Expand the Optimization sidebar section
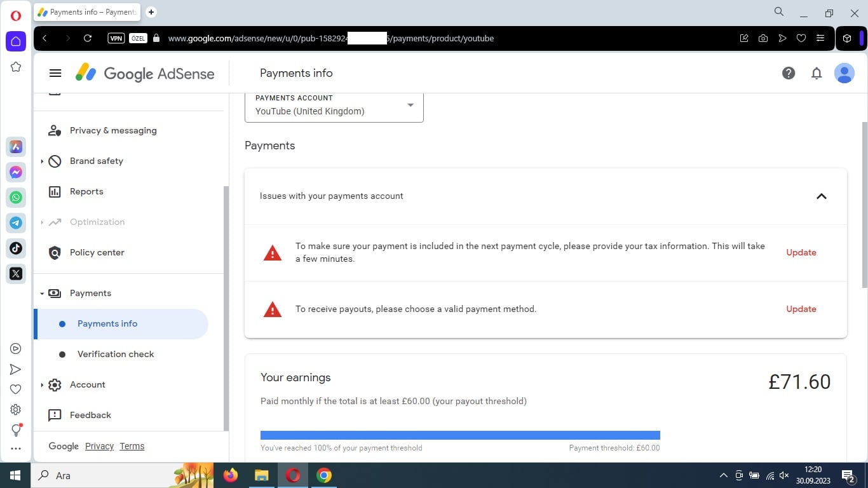The width and height of the screenshot is (868, 488). point(42,222)
